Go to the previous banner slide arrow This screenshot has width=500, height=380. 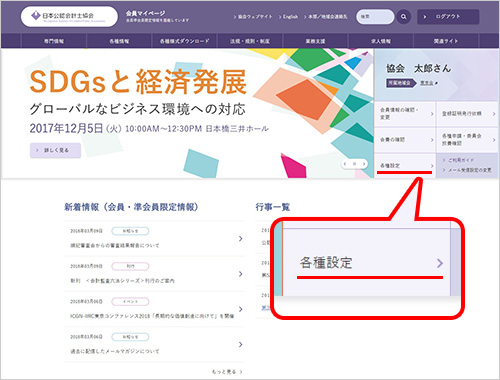tap(345, 164)
